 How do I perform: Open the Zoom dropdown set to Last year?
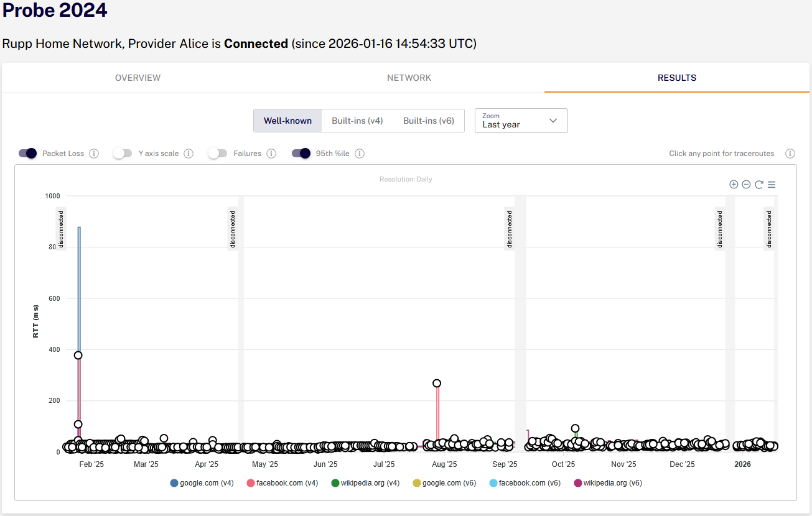point(521,121)
